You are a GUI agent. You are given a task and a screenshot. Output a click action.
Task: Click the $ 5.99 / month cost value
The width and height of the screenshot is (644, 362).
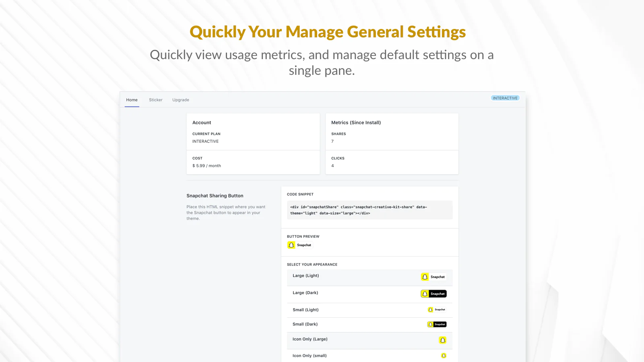tap(206, 166)
